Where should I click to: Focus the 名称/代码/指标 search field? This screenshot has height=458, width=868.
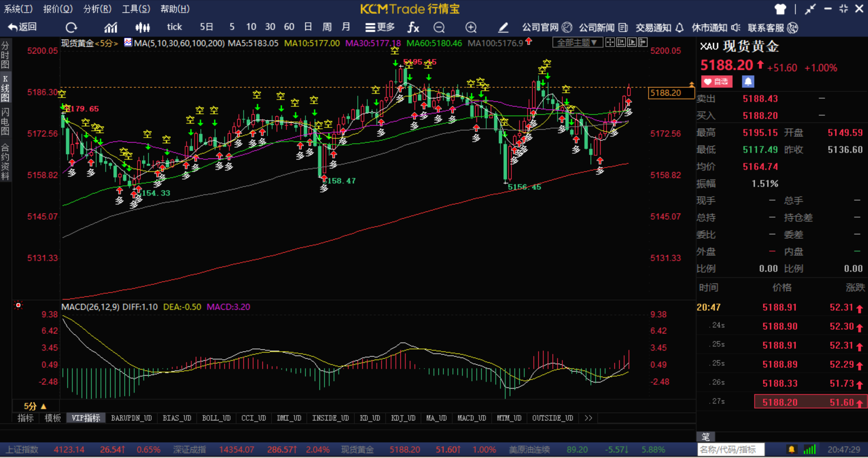pyautogui.click(x=730, y=449)
